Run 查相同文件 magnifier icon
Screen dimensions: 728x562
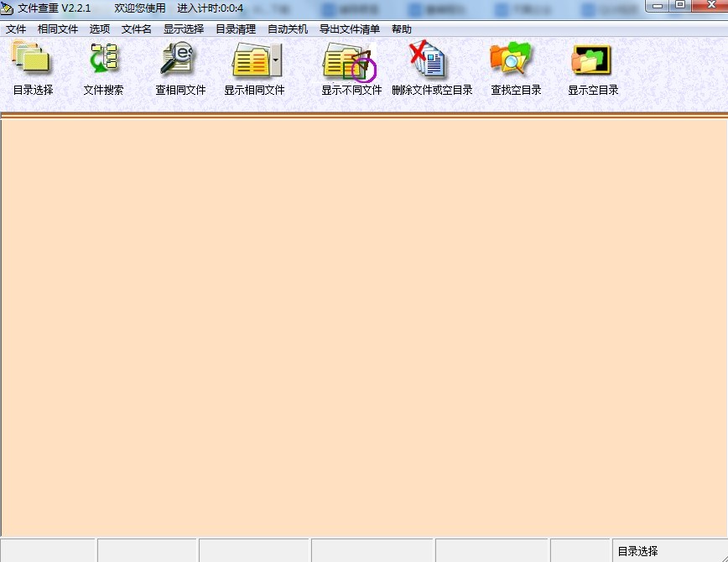pyautogui.click(x=177, y=58)
